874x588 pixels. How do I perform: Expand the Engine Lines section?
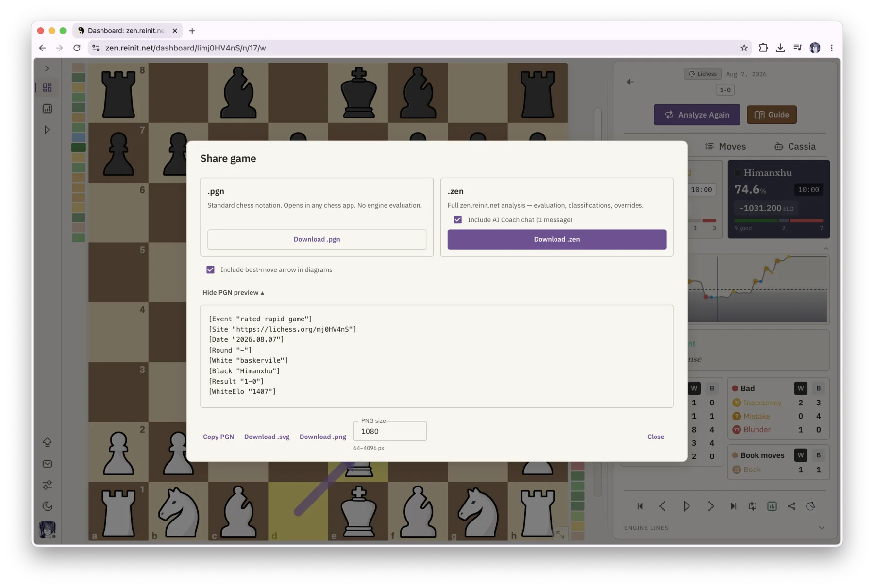[x=821, y=528]
